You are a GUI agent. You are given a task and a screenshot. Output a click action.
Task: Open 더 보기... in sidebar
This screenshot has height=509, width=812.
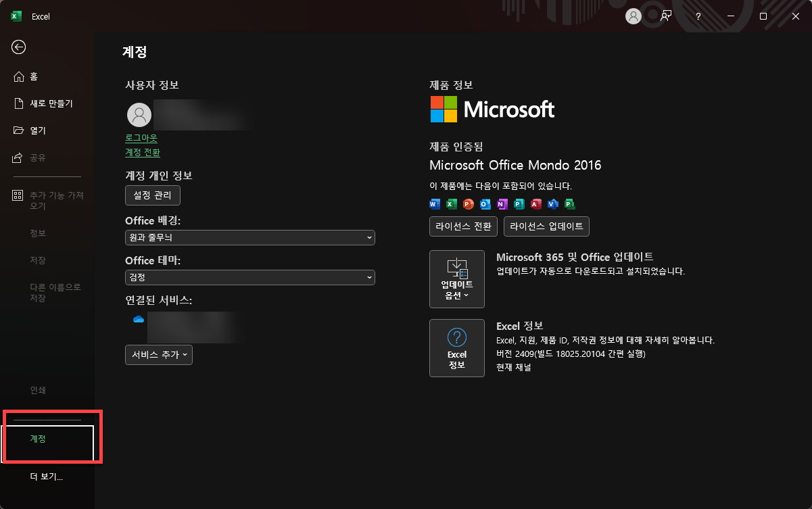47,477
